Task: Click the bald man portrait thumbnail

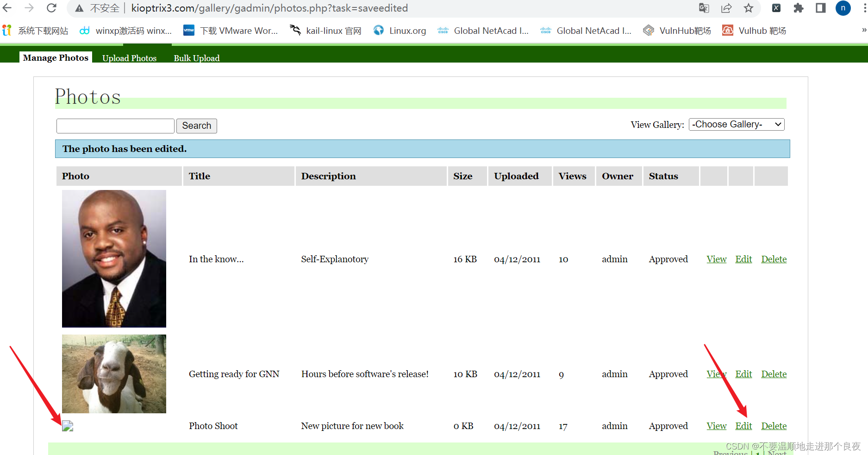Action: point(114,259)
